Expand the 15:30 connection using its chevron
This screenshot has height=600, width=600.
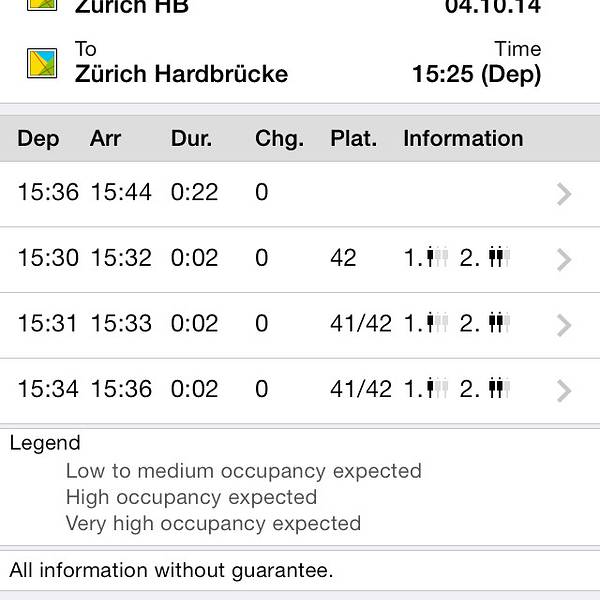pyautogui.click(x=564, y=259)
